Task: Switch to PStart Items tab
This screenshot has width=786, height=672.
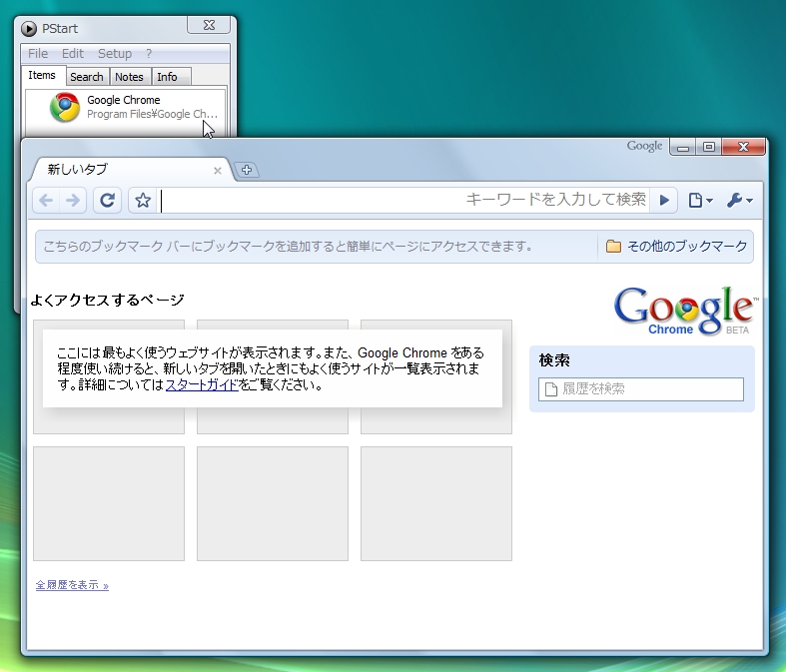Action: [42, 76]
